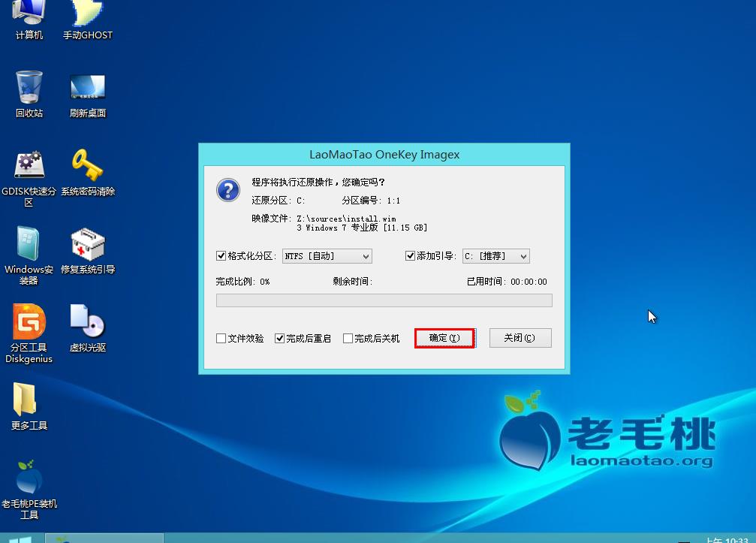
Task: Click the 关闭(C) button
Action: [x=520, y=338]
